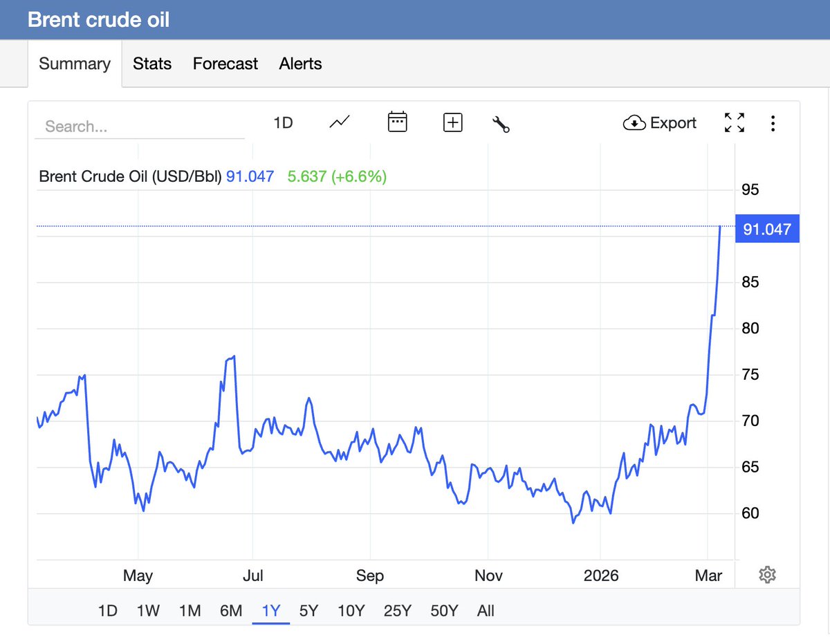Image resolution: width=830 pixels, height=644 pixels.
Task: Select the 25Y time range
Action: pyautogui.click(x=398, y=611)
